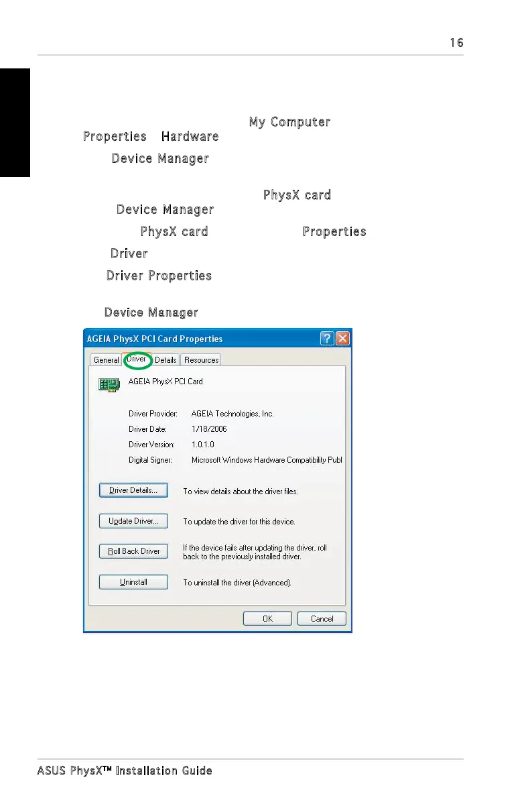The image size is (532, 802).
Task: Click Roll Back Driver button
Action: [x=133, y=551]
